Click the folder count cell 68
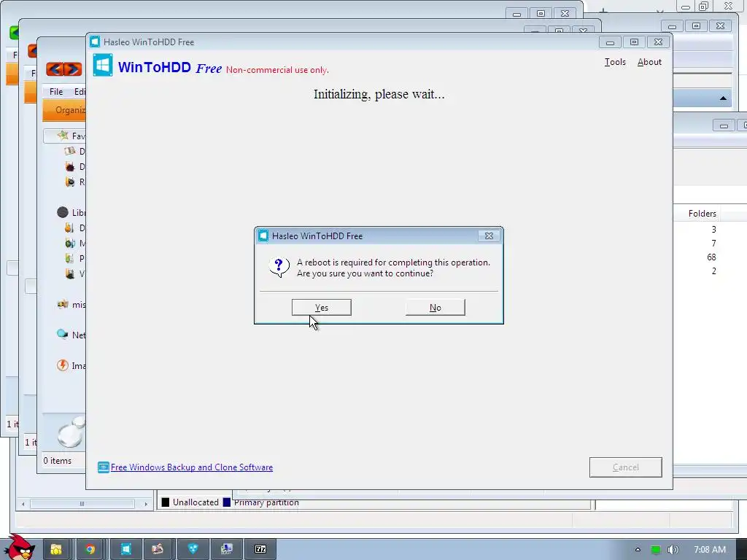The height and width of the screenshot is (560, 747). tap(711, 257)
